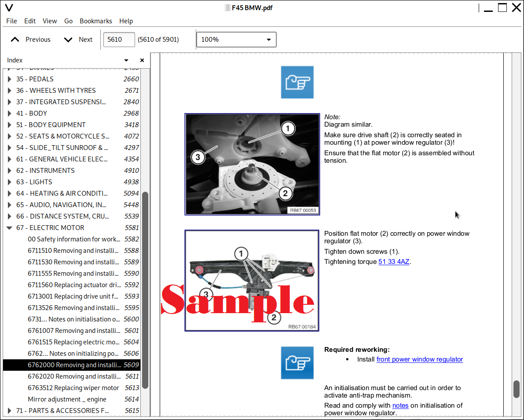Follow the 51 33 4AZ torque link
This screenshot has width=524, height=420.
[x=394, y=262]
